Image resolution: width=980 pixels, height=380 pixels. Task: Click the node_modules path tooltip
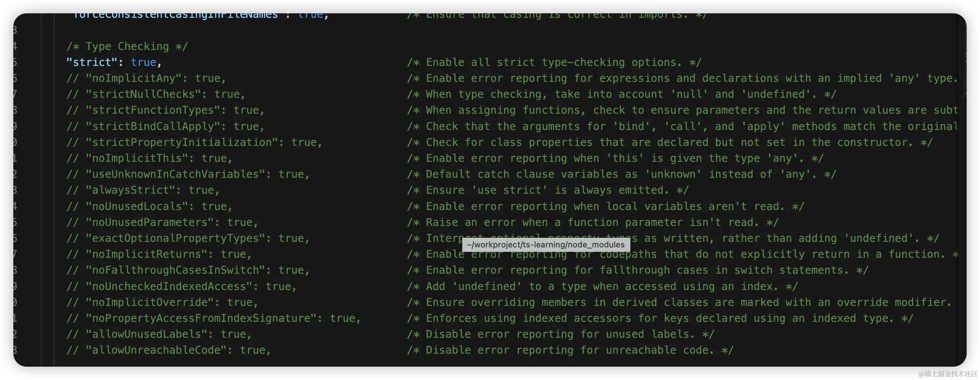click(x=546, y=244)
